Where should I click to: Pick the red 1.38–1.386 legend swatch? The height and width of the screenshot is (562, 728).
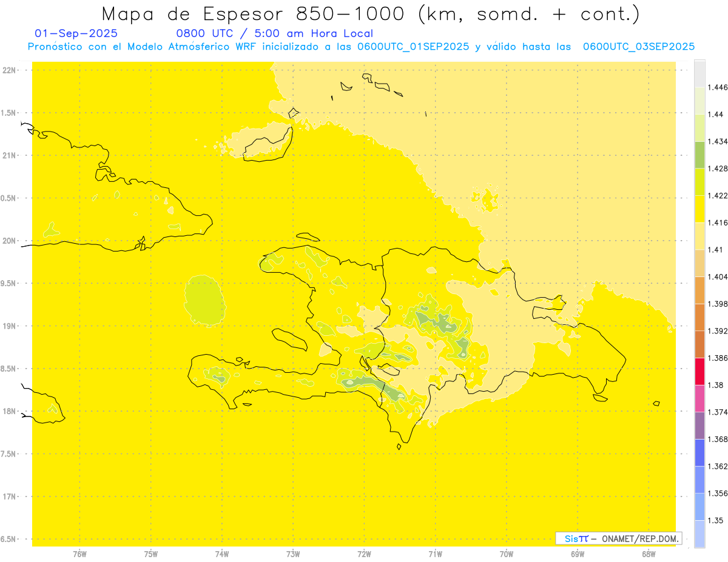point(699,371)
